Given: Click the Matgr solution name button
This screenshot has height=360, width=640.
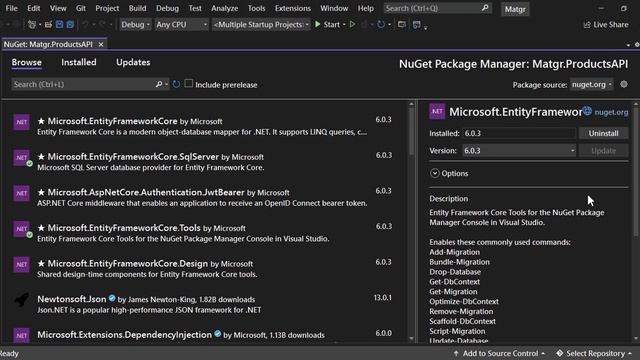Looking at the screenshot, I should [515, 9].
